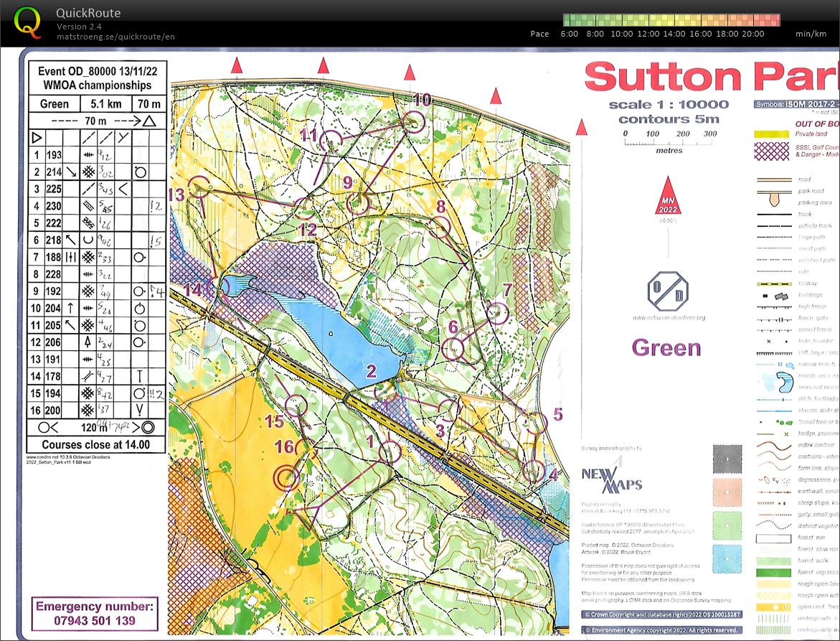
Task: Click the metres scale bar
Action: pos(670,142)
